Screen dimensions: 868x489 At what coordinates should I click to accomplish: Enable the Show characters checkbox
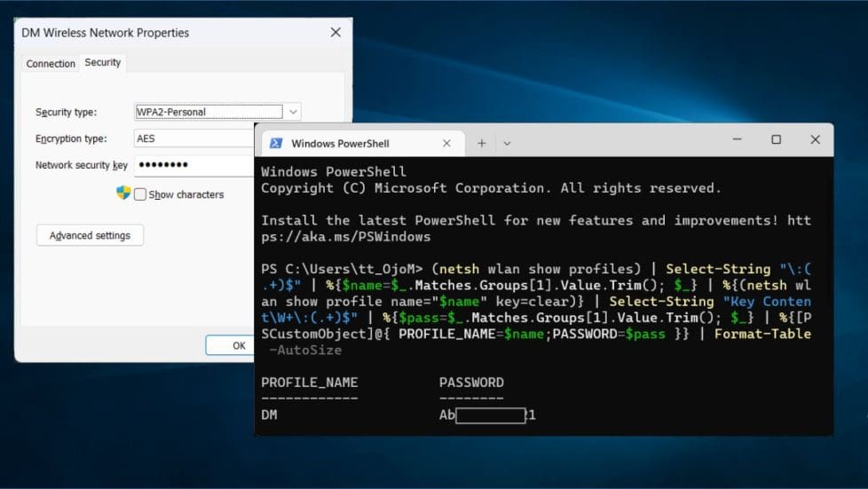[140, 194]
